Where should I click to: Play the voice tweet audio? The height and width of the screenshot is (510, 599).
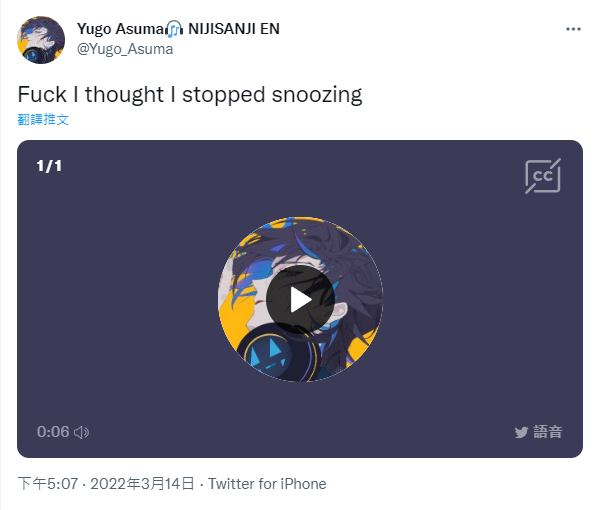tap(300, 300)
